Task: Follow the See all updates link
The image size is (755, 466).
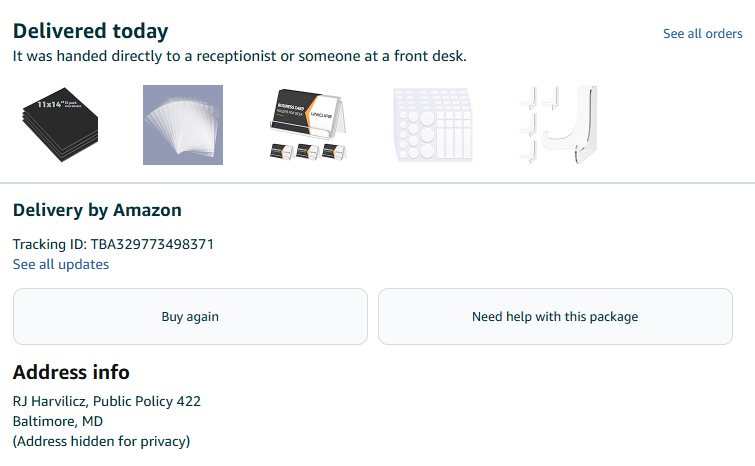Action: [x=61, y=265]
